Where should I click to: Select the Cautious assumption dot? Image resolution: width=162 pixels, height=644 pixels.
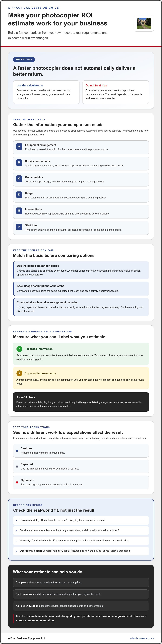coord(17,451)
